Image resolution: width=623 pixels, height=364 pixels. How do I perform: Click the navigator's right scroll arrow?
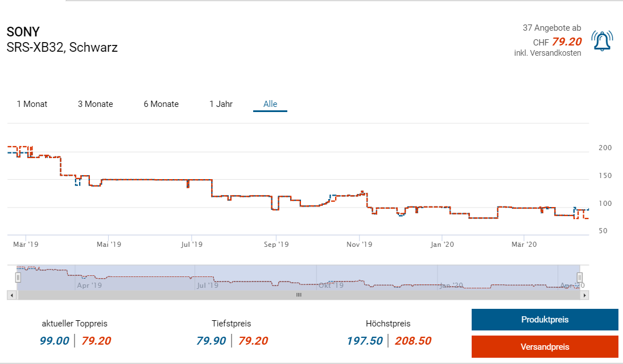pos(584,295)
